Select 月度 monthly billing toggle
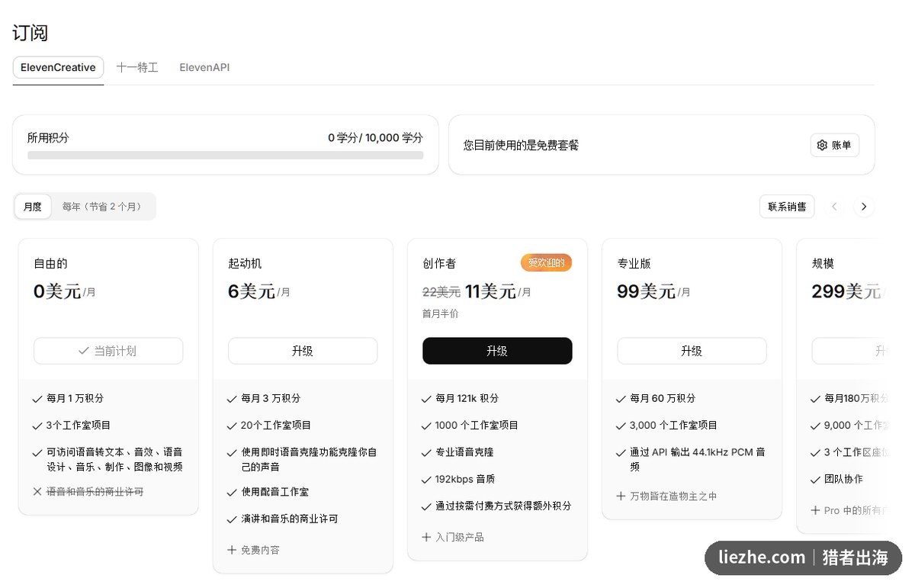The width and height of the screenshot is (915, 588). coord(33,207)
